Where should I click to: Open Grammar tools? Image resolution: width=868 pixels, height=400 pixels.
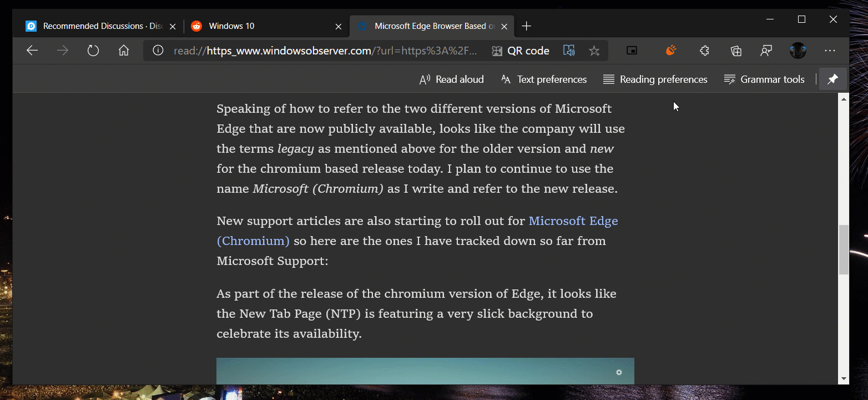tap(764, 79)
